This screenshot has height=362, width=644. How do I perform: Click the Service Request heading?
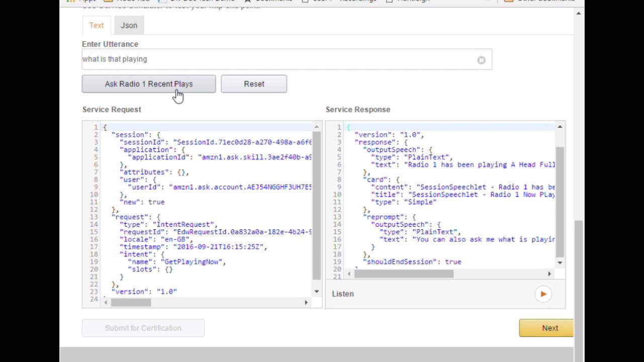tap(112, 110)
